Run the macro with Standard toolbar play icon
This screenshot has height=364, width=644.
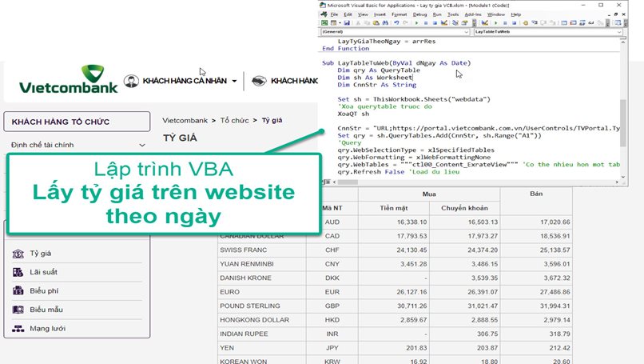pyautogui.click(x=416, y=22)
